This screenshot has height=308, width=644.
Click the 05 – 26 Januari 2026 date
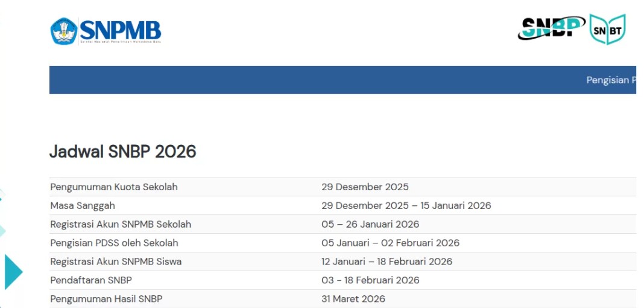(370, 224)
